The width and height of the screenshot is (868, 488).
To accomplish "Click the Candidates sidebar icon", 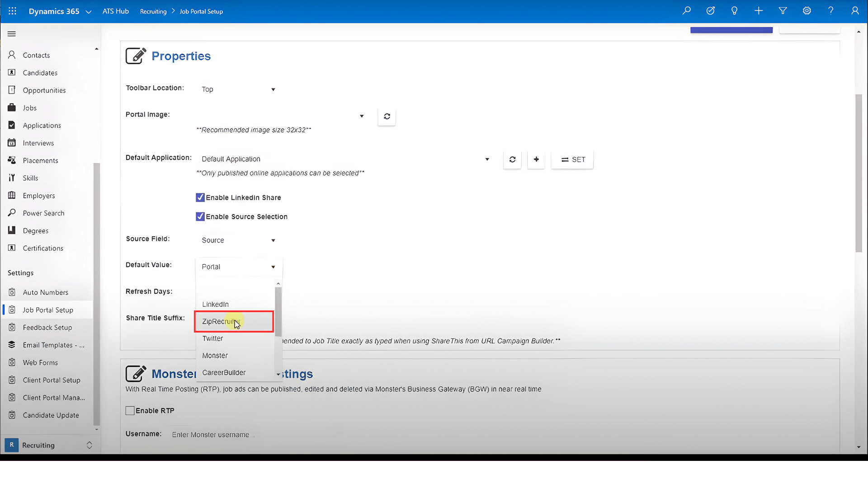I will (x=12, y=72).
